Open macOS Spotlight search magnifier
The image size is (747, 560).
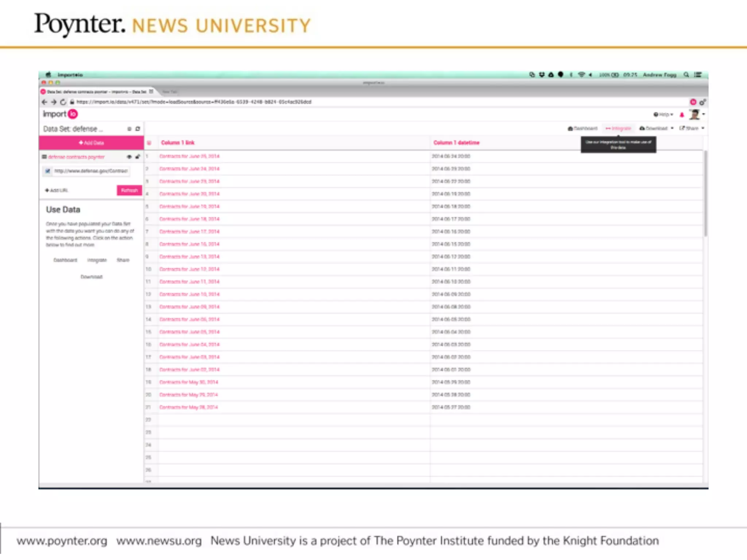[686, 75]
